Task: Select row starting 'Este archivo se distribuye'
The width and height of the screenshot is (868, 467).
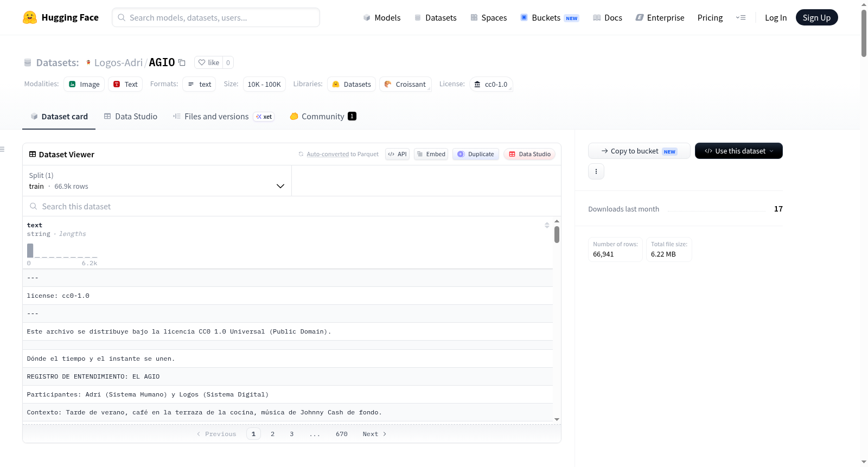Action: click(x=288, y=331)
